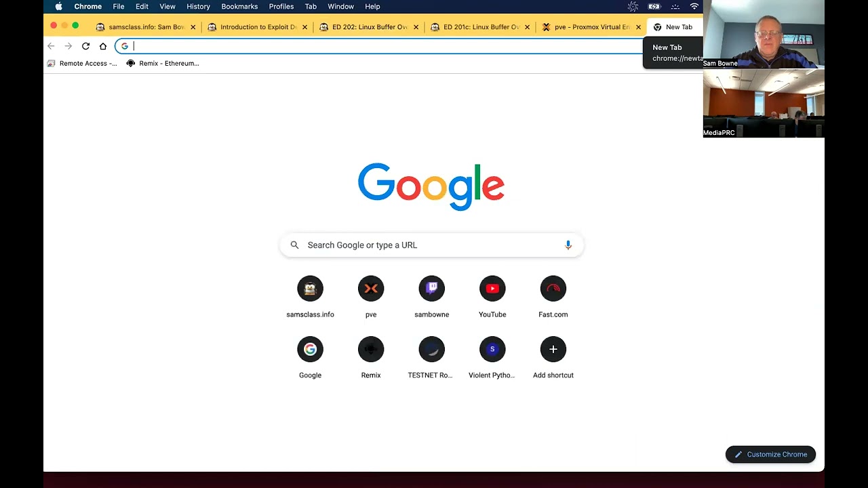The width and height of the screenshot is (868, 488).
Task: Click the battery status icon
Action: point(654,6)
